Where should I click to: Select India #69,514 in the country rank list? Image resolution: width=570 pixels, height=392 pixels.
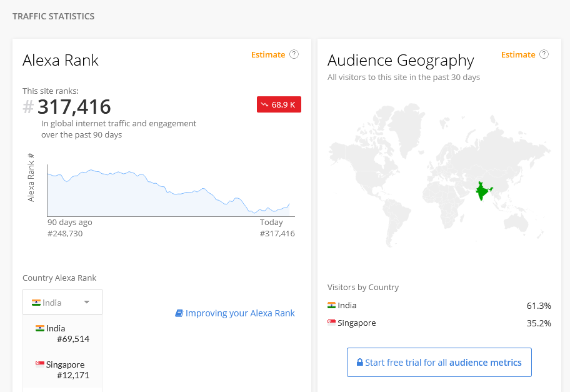point(62,333)
